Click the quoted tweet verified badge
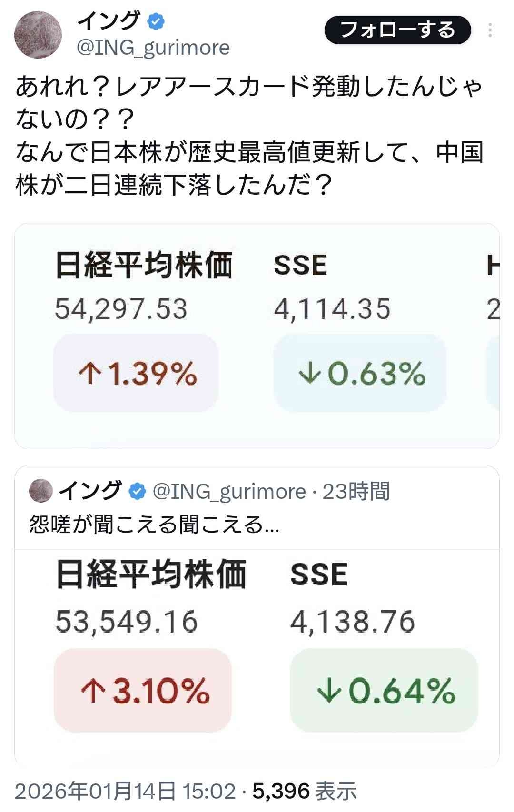 point(138,491)
